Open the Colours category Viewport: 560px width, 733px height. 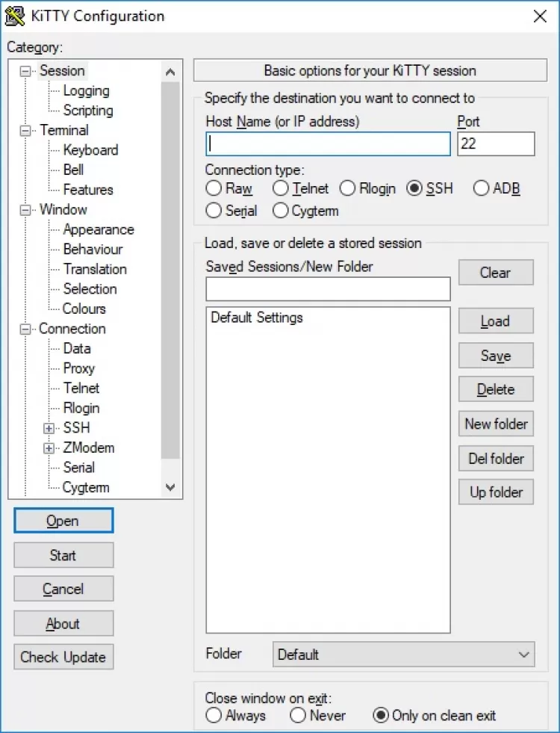[x=84, y=309]
